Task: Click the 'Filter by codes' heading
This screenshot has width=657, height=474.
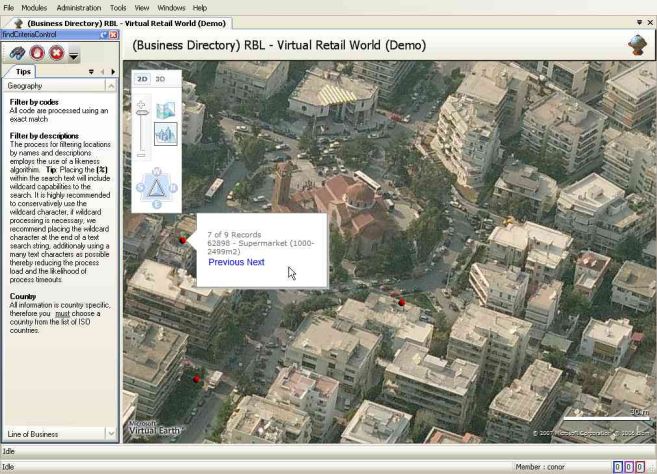Action: pos(34,102)
